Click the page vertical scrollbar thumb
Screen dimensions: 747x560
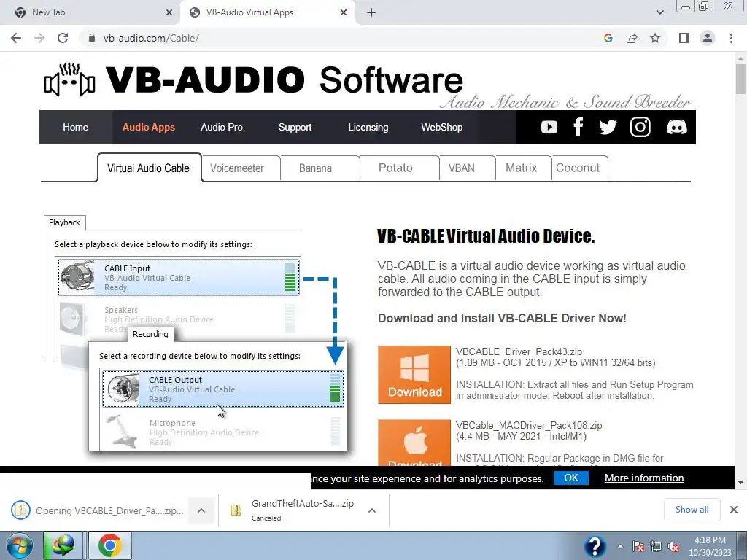tap(741, 79)
